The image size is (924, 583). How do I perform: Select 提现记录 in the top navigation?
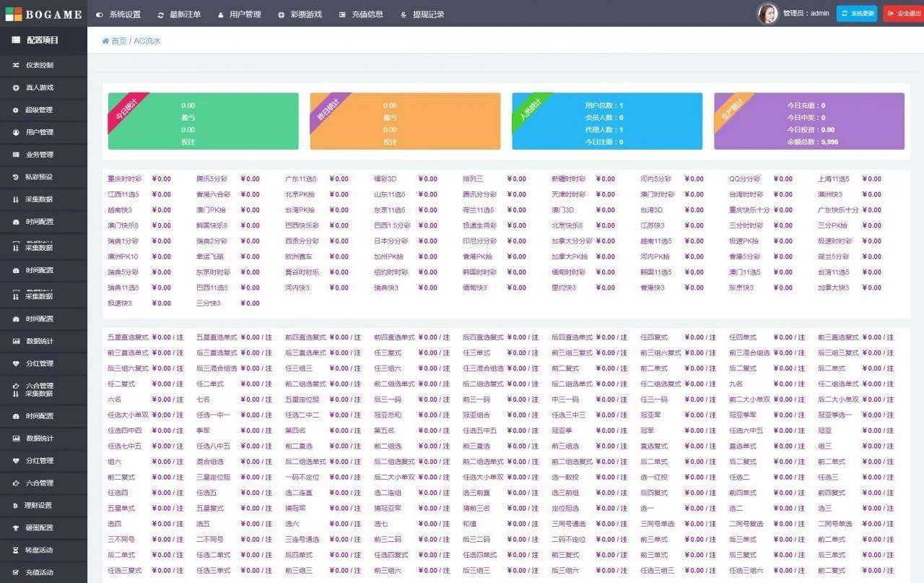click(422, 14)
